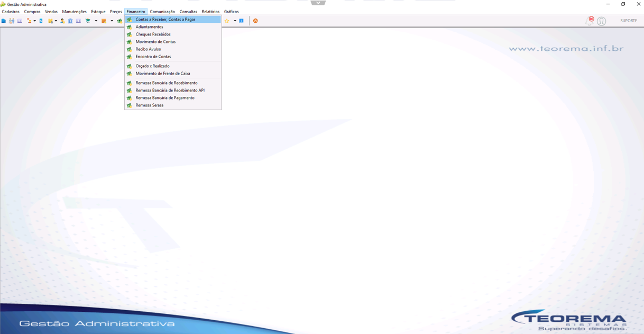Click the orange hierarchy tree toolbar icon
The width and height of the screenshot is (644, 334).
click(29, 21)
